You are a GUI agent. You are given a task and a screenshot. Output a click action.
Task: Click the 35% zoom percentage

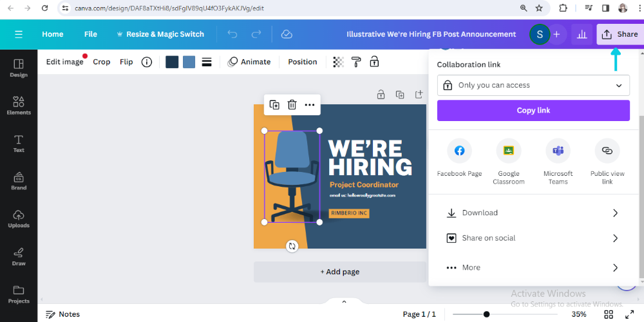pyautogui.click(x=579, y=315)
